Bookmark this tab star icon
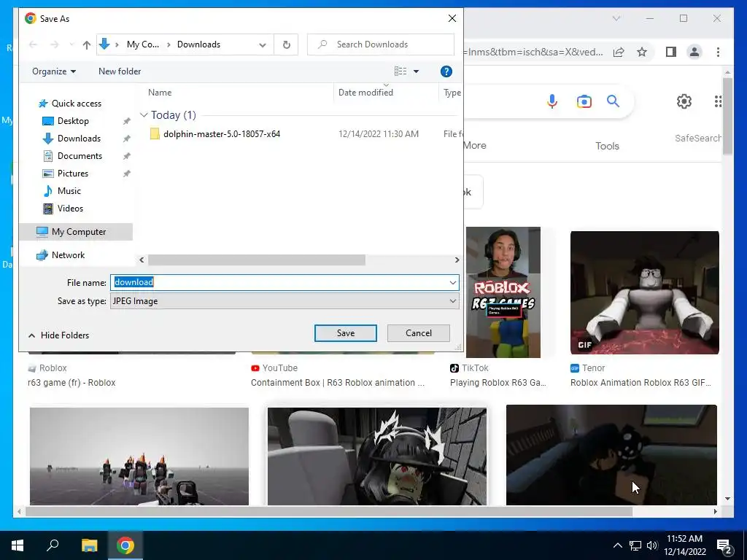The width and height of the screenshot is (747, 560). 642,52
